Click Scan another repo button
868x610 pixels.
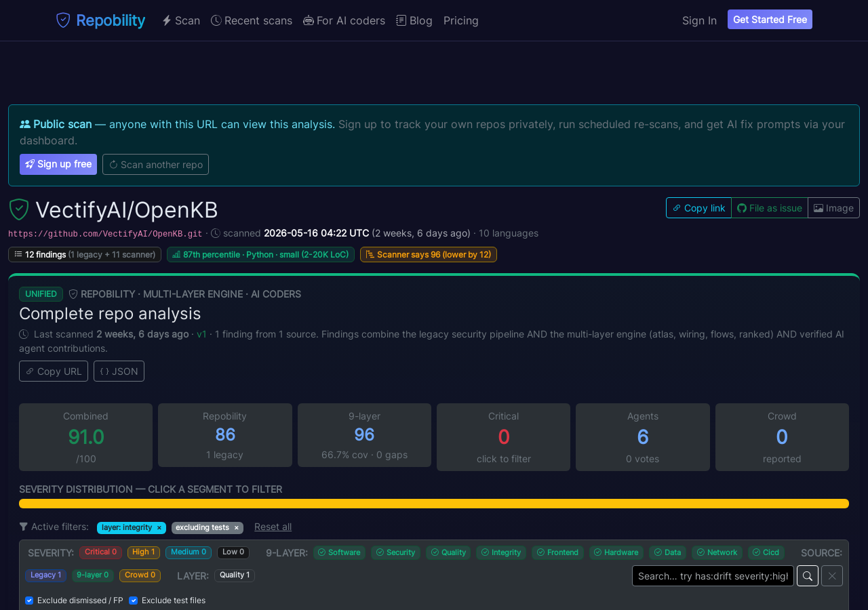tap(155, 164)
